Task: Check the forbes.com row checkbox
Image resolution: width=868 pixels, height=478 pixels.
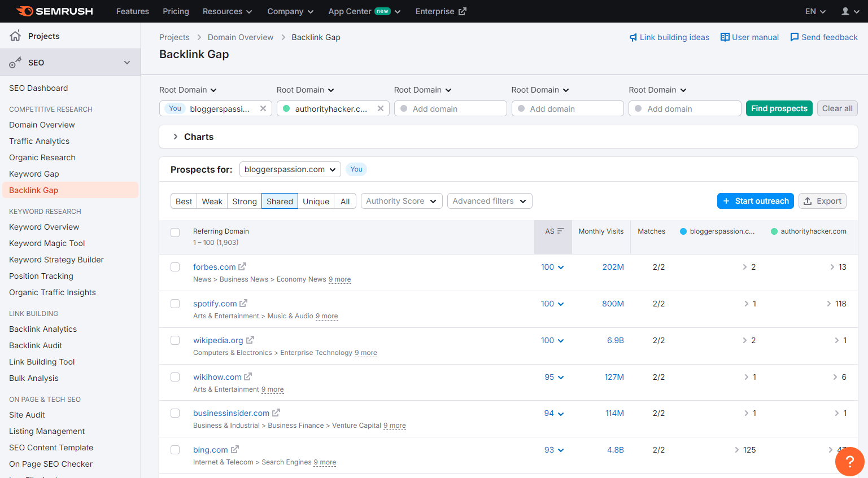Action: (175, 266)
